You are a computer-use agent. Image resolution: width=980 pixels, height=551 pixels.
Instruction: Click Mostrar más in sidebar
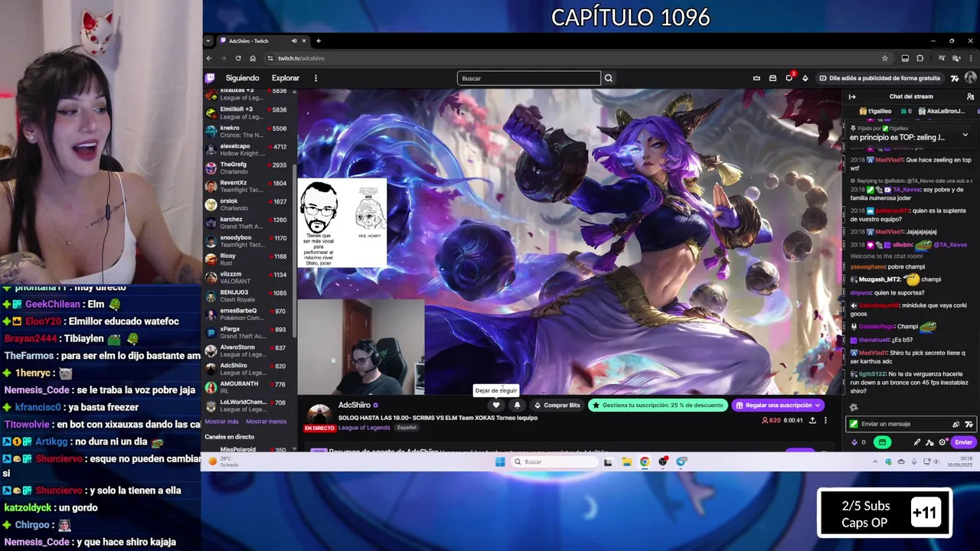tap(221, 422)
